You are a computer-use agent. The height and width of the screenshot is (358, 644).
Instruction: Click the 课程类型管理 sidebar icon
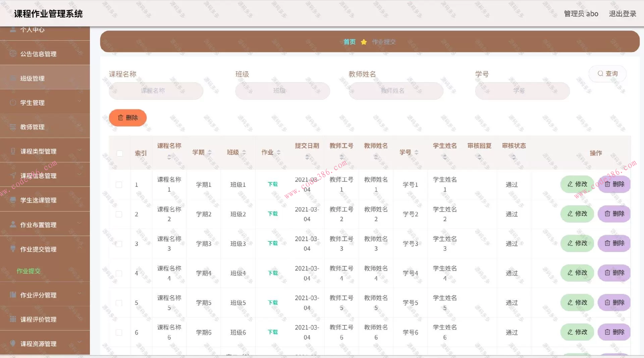click(x=13, y=151)
